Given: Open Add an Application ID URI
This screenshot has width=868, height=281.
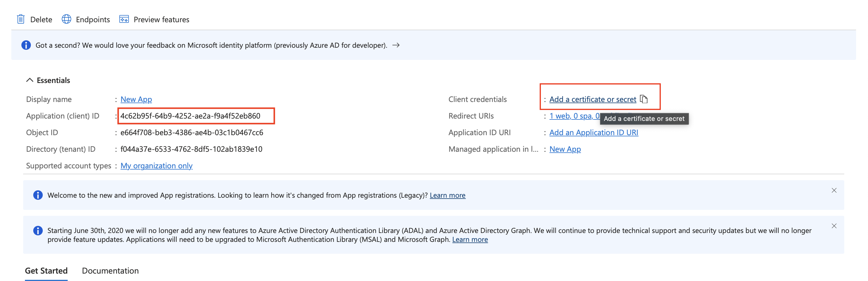Looking at the screenshot, I should [594, 132].
